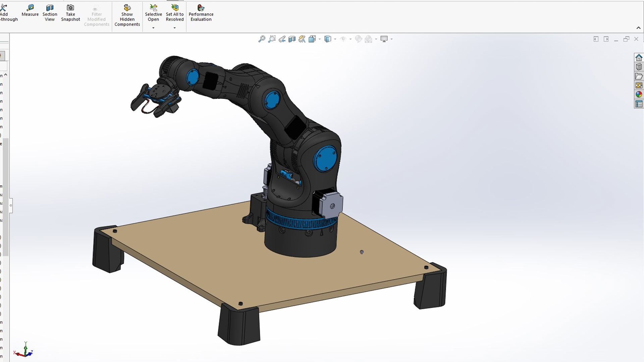Click the feature tree scrollbar
The image size is (644, 362).
pyautogui.click(x=6, y=197)
